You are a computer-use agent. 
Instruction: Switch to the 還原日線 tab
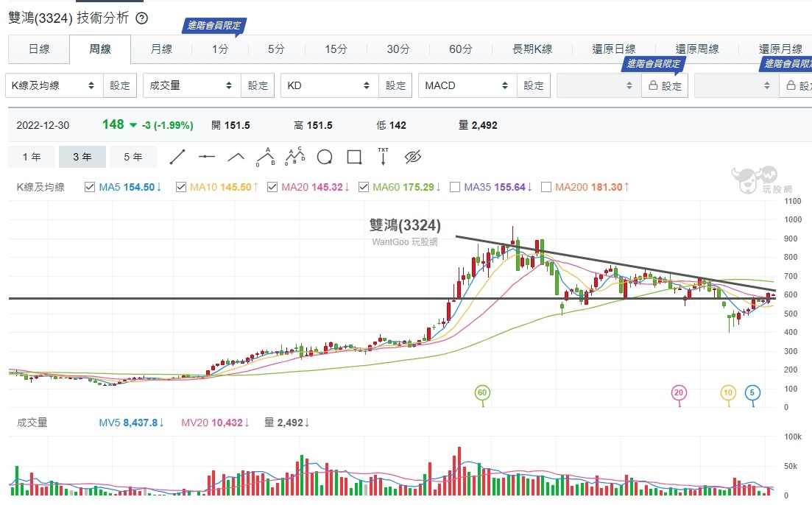point(614,49)
